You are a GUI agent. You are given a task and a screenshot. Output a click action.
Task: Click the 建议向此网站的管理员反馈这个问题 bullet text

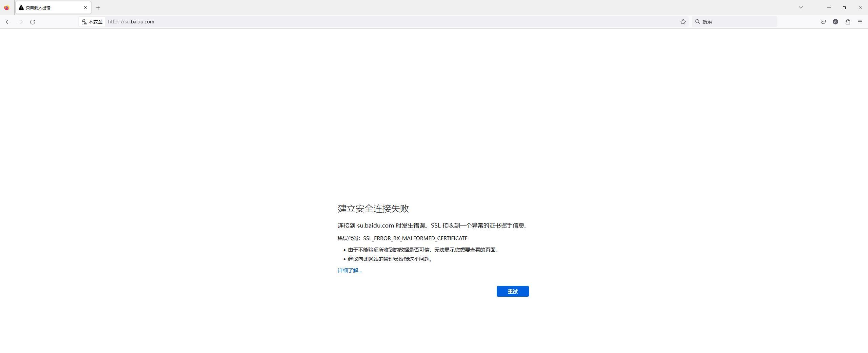(x=390, y=259)
